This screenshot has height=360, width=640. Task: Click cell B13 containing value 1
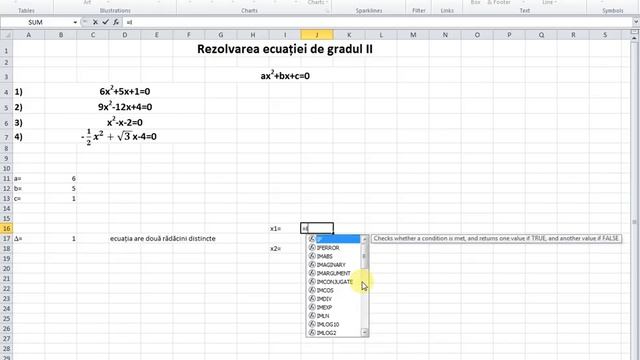coord(60,198)
